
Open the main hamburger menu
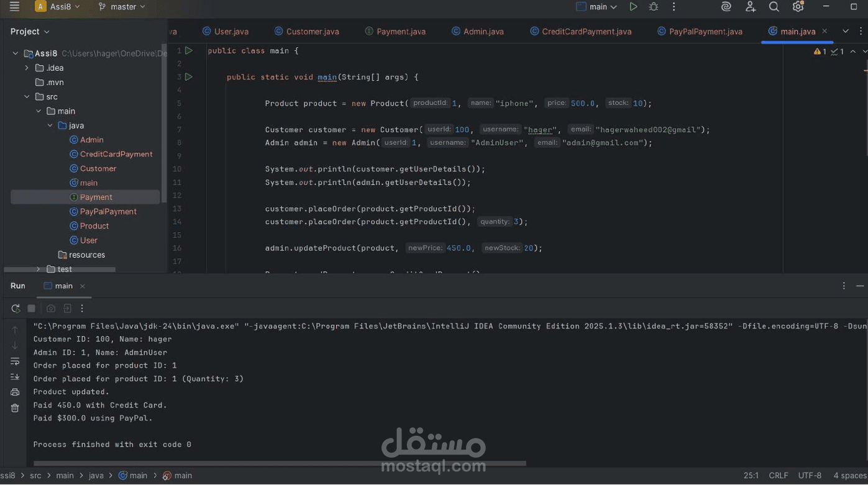tap(14, 7)
